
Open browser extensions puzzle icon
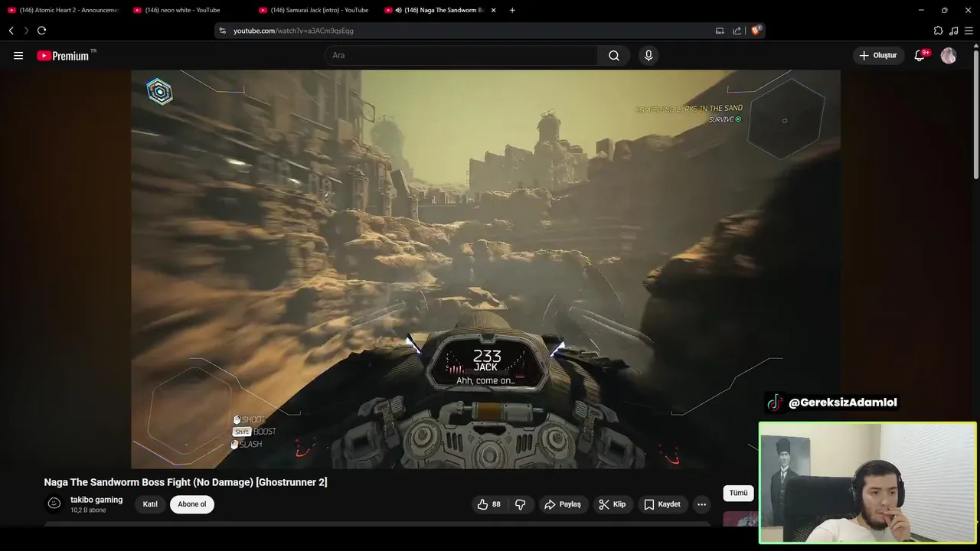point(938,31)
